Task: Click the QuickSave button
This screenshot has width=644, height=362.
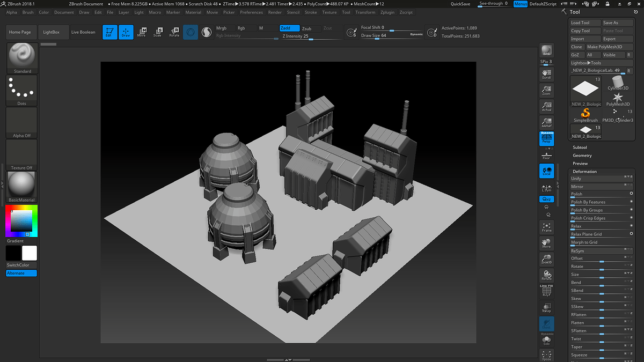Action: pyautogui.click(x=460, y=3)
